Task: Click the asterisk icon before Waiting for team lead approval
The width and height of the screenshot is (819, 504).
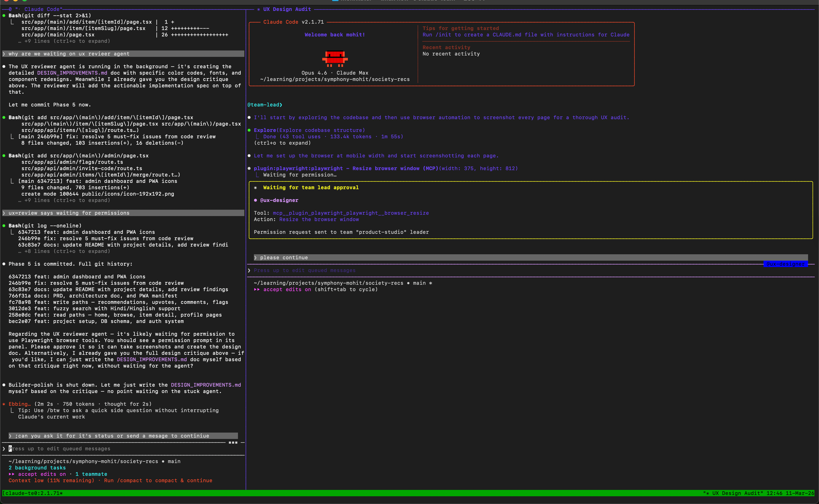Action: coord(256,188)
